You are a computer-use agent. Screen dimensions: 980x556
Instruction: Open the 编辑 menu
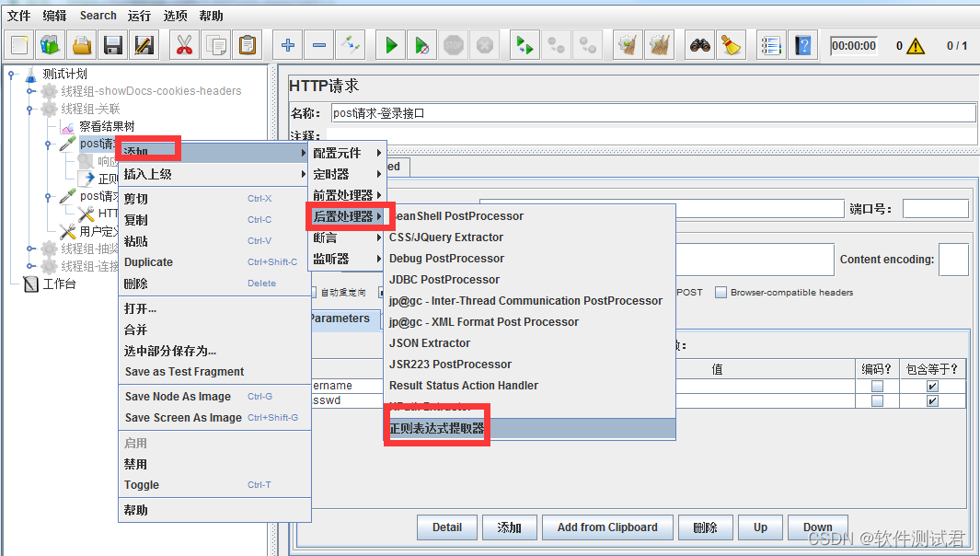(x=54, y=16)
